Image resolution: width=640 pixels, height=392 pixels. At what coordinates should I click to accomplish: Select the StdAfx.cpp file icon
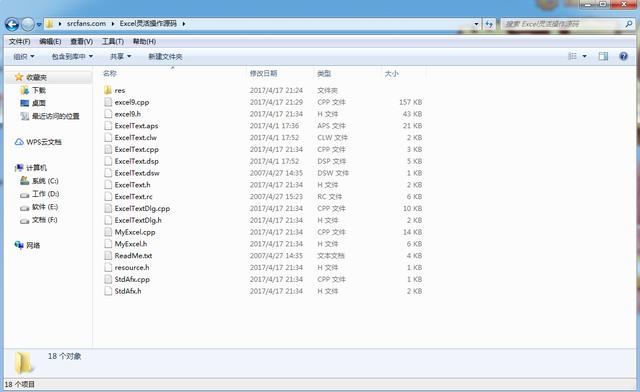point(108,280)
